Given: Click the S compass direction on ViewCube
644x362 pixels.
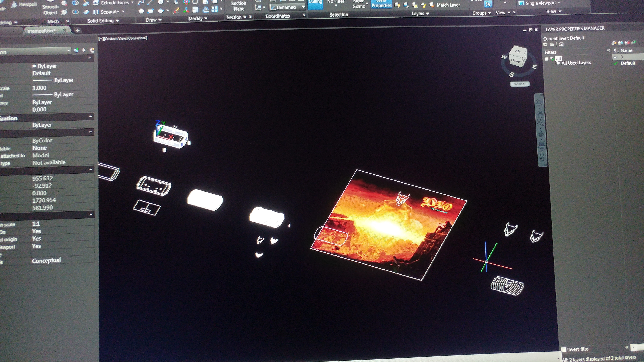Looking at the screenshot, I should click(511, 75).
